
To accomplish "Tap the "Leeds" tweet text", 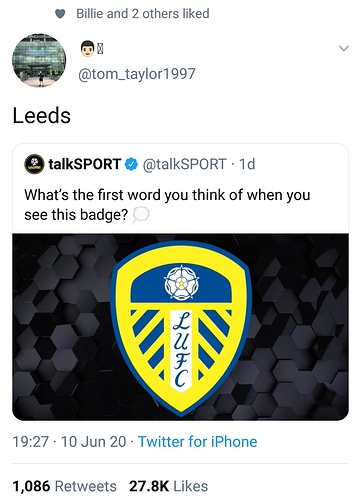I will click(42, 116).
